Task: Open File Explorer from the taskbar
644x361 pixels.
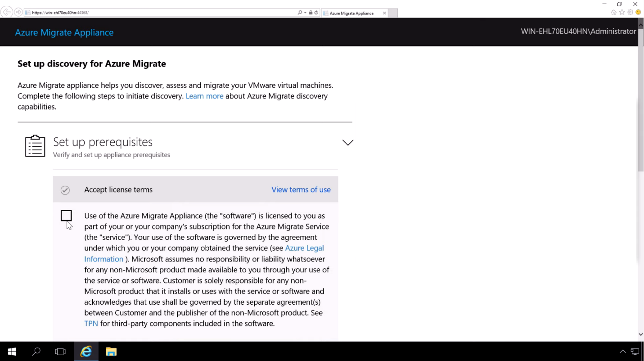Action: pyautogui.click(x=111, y=352)
